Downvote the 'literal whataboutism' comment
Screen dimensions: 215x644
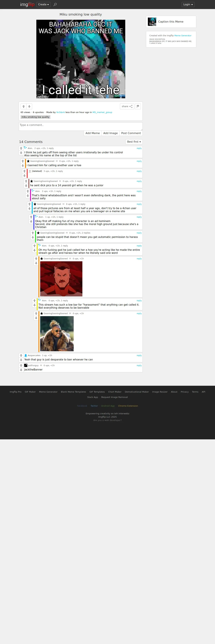point(28,196)
